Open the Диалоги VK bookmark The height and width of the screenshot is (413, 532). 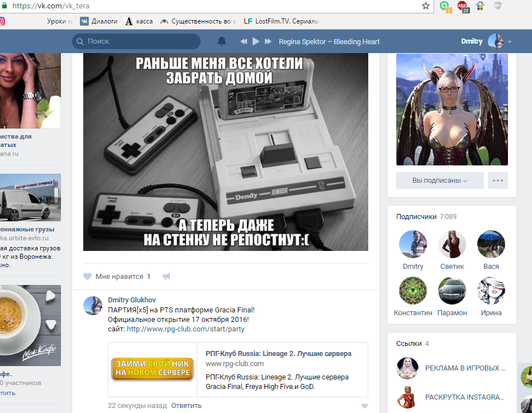pos(99,21)
